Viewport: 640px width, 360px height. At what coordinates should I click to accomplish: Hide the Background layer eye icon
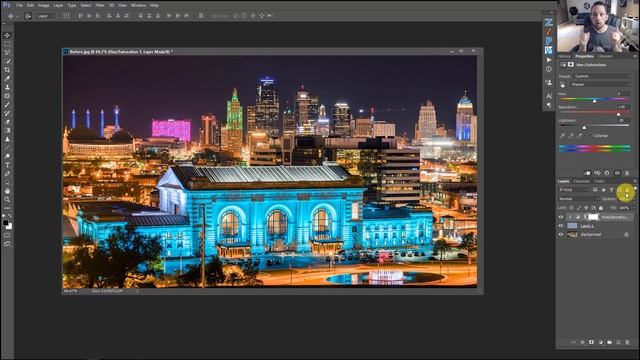pyautogui.click(x=561, y=235)
